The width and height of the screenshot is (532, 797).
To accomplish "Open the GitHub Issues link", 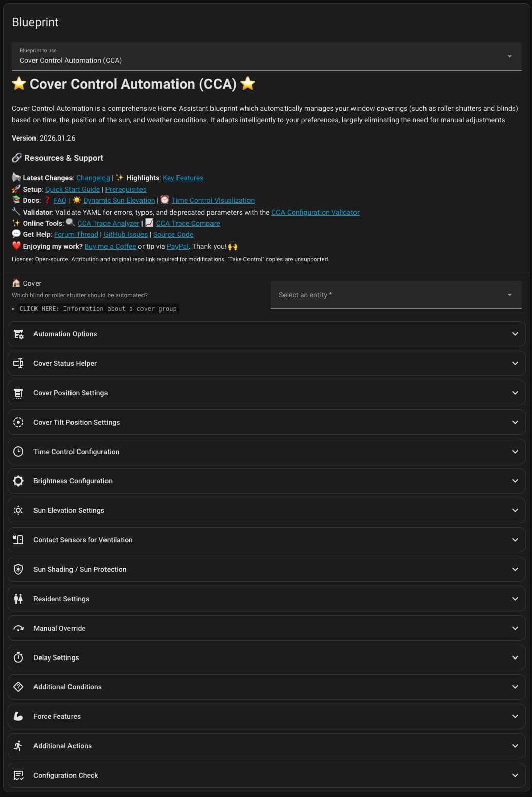I will (125, 235).
